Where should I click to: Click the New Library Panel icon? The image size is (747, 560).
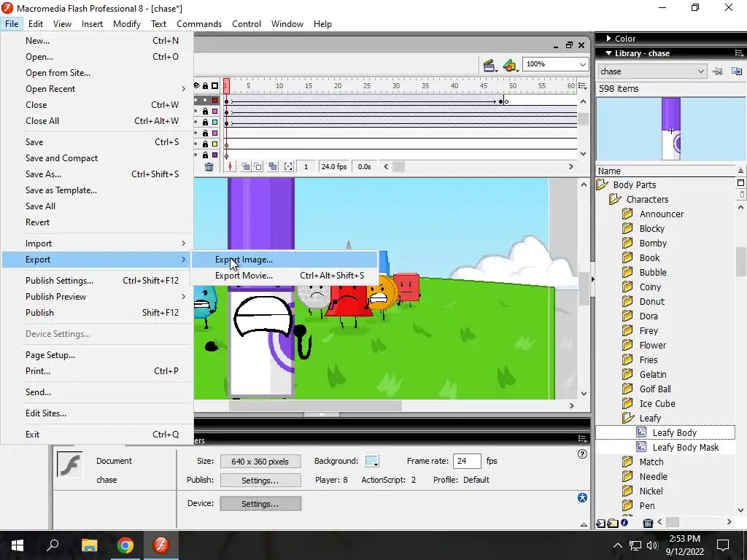[x=737, y=71]
